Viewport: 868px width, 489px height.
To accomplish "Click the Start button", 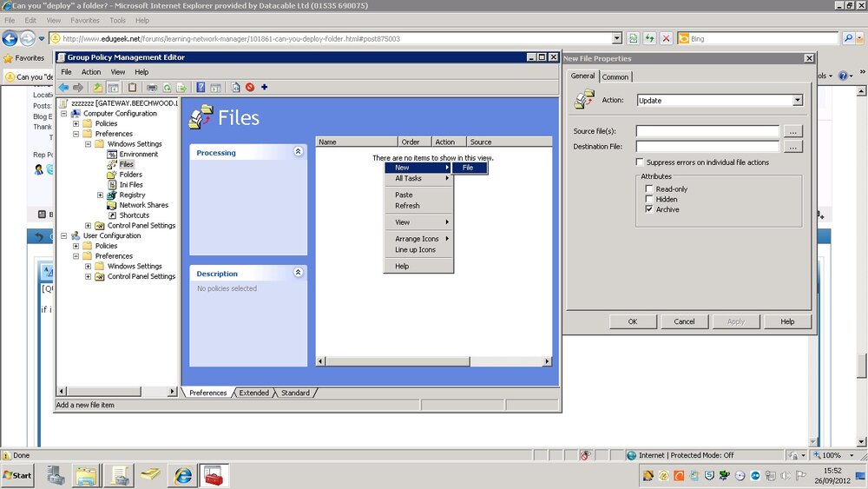I will 17,475.
